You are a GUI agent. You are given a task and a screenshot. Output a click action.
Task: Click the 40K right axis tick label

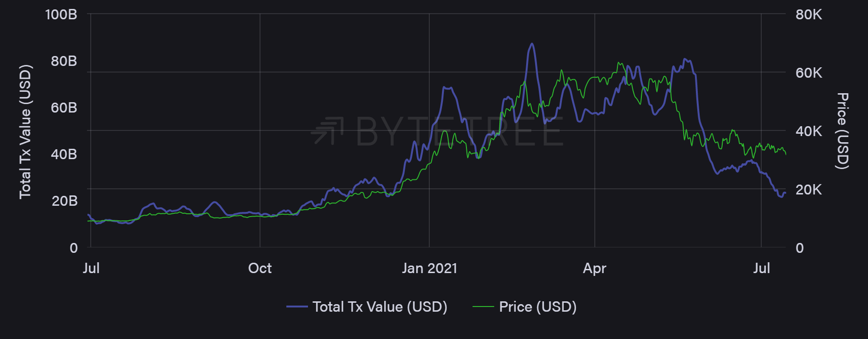pyautogui.click(x=809, y=131)
